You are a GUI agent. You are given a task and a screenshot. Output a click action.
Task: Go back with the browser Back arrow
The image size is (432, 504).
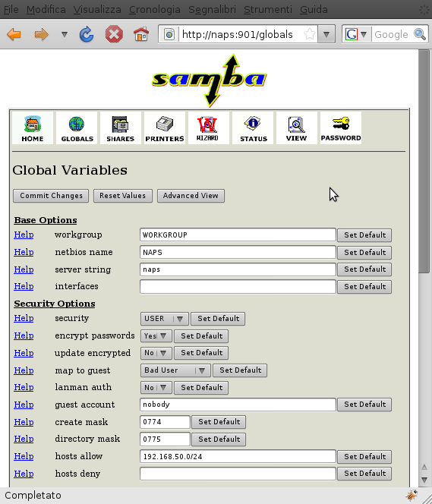point(14,34)
